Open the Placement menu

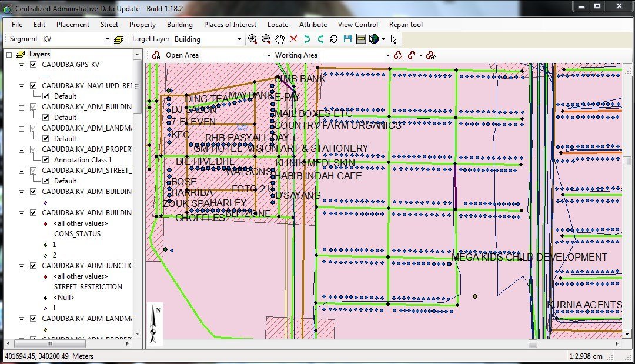[x=73, y=25]
